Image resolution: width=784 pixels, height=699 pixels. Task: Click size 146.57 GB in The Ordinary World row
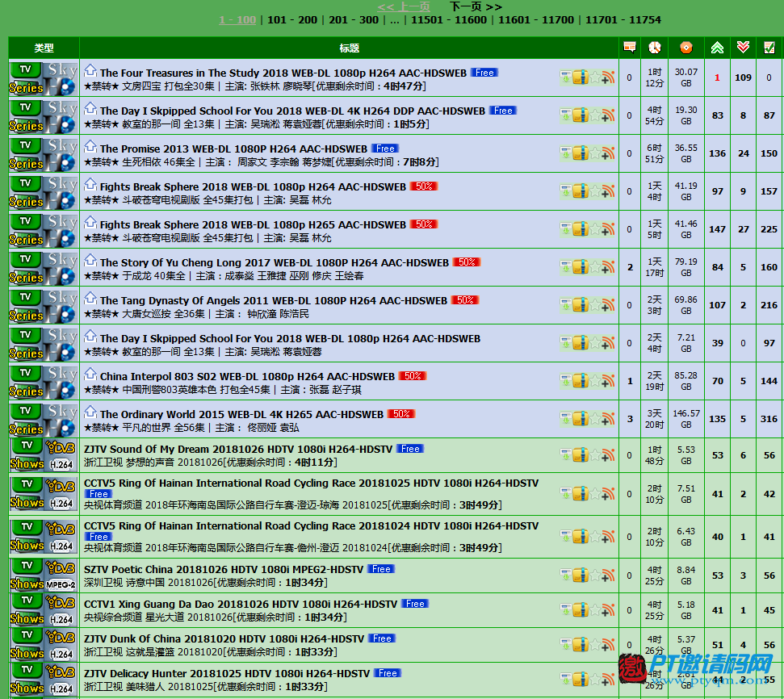[686, 419]
